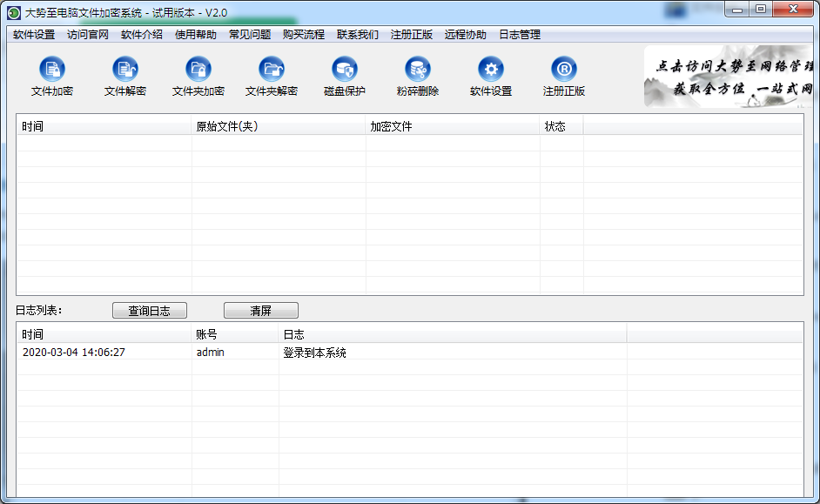Image resolution: width=820 pixels, height=504 pixels.
Task: Click the 账号 column header
Action: (235, 334)
